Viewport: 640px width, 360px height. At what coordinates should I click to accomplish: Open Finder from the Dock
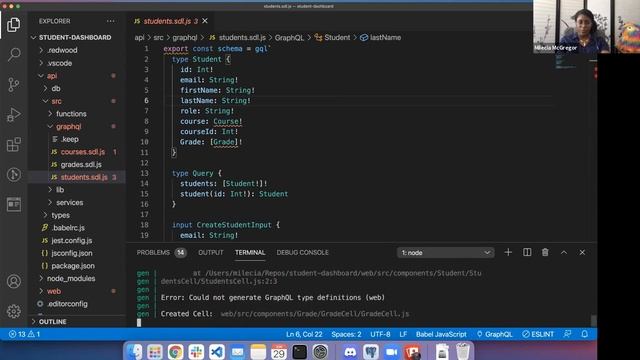pyautogui.click(x=134, y=352)
